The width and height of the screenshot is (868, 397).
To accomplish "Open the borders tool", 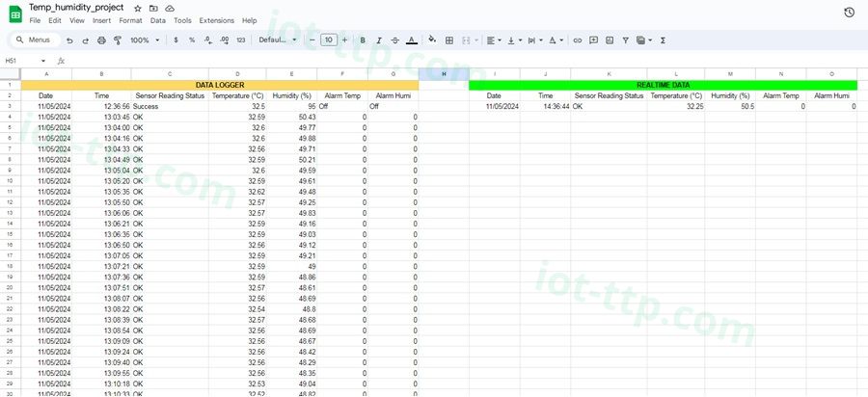I will pyautogui.click(x=449, y=40).
